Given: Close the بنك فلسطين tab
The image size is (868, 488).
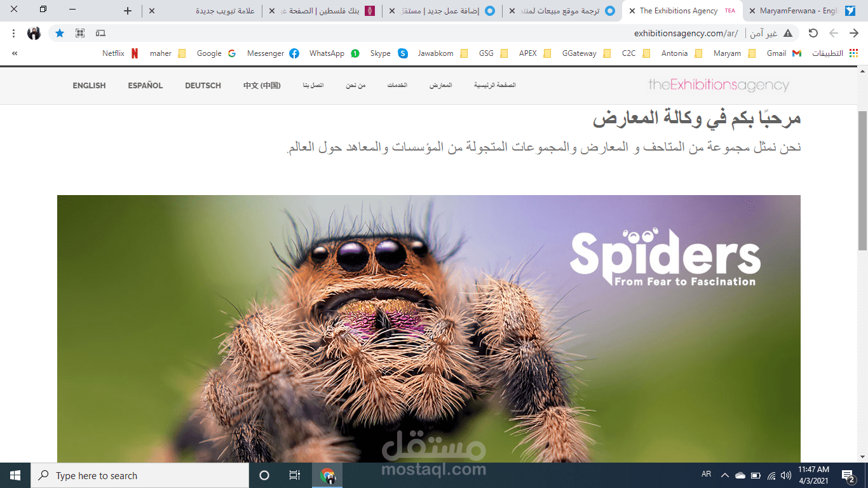Looking at the screenshot, I should 272,11.
